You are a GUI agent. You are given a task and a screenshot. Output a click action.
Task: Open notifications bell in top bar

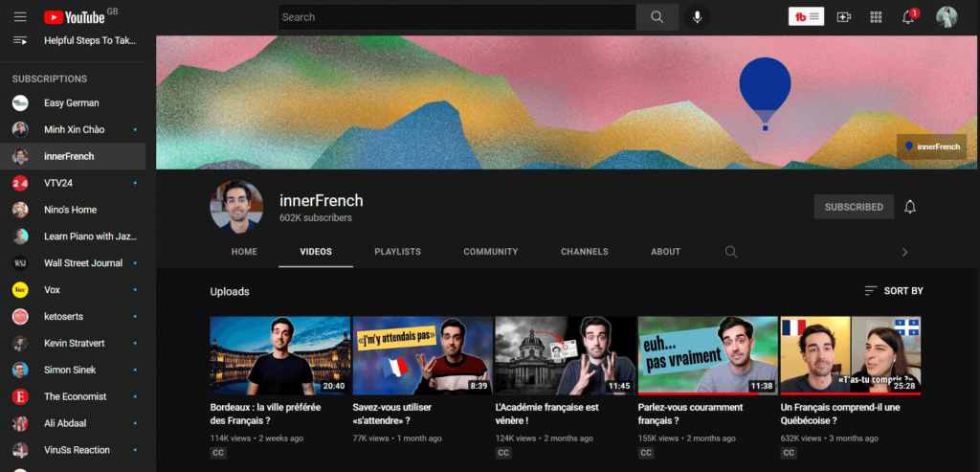[x=909, y=17]
